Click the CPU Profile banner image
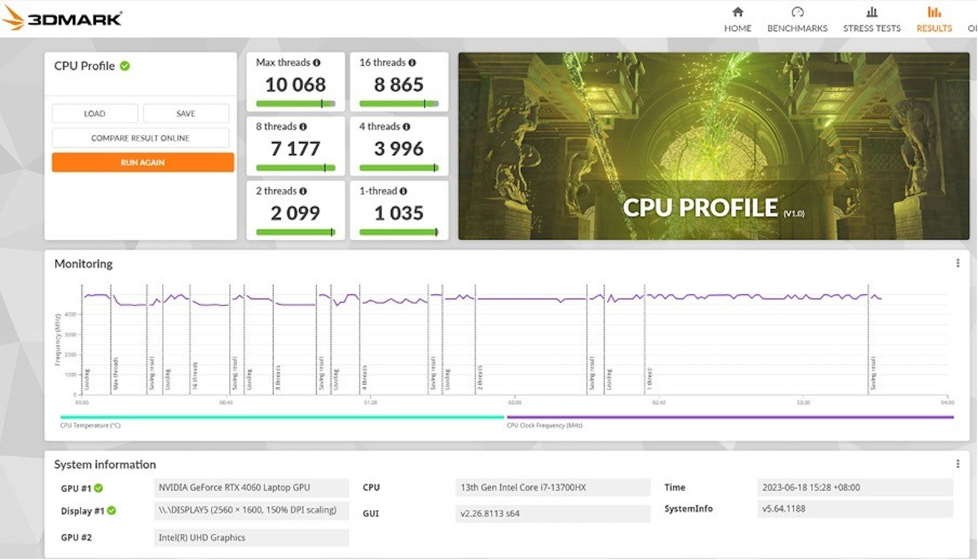 pyautogui.click(x=714, y=146)
